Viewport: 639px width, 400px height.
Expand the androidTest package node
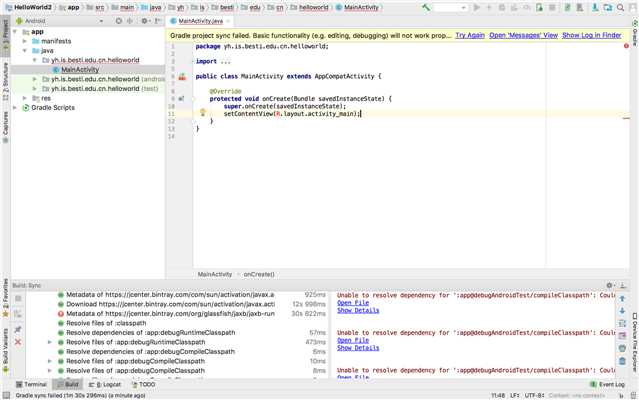coord(35,79)
